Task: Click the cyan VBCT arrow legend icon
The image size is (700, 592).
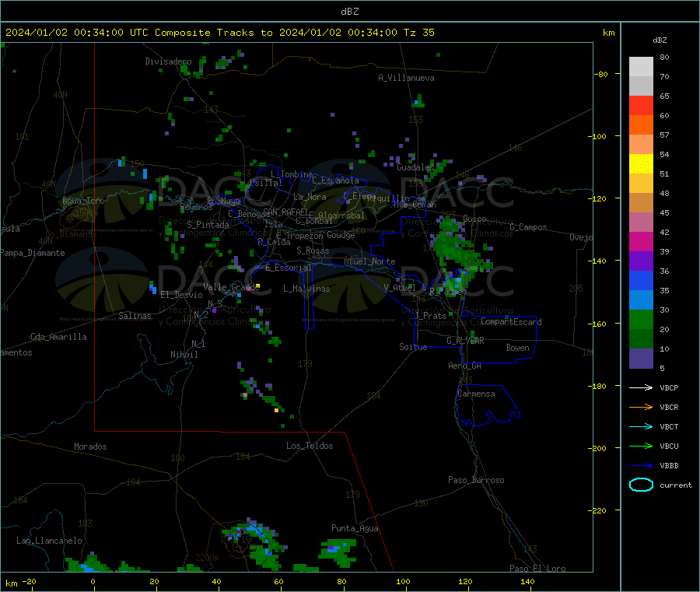Action: pos(641,427)
